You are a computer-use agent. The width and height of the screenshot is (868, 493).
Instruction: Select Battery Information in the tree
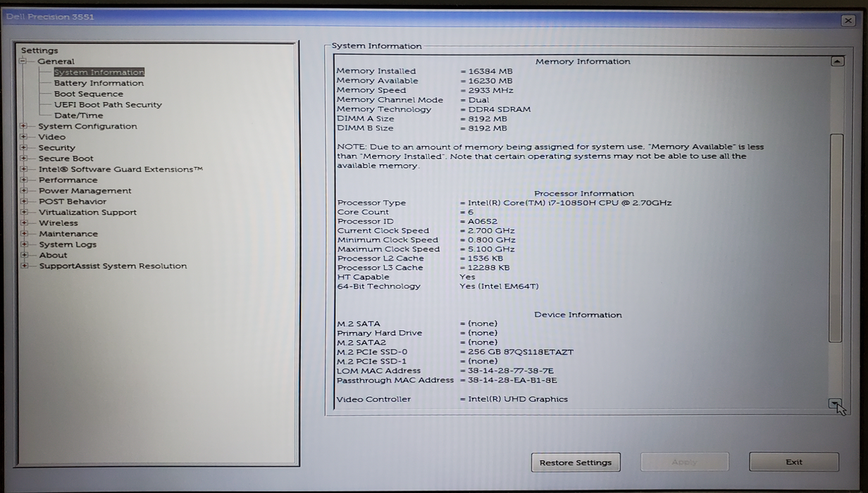pyautogui.click(x=99, y=83)
